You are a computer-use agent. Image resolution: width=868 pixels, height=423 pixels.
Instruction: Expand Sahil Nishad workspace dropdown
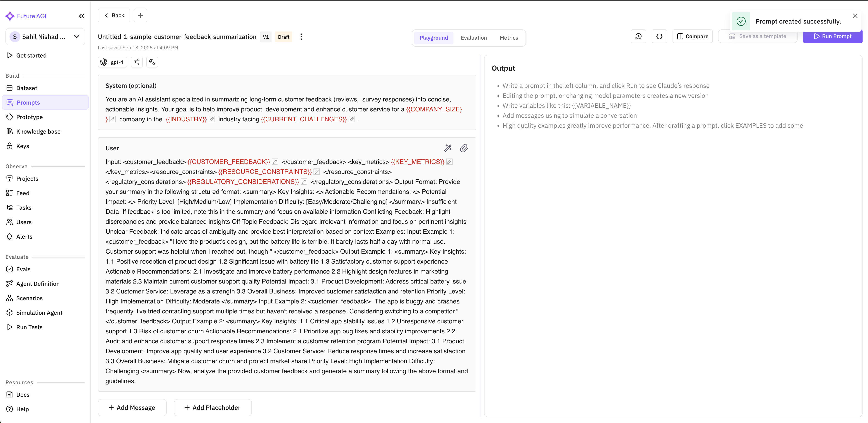[77, 37]
